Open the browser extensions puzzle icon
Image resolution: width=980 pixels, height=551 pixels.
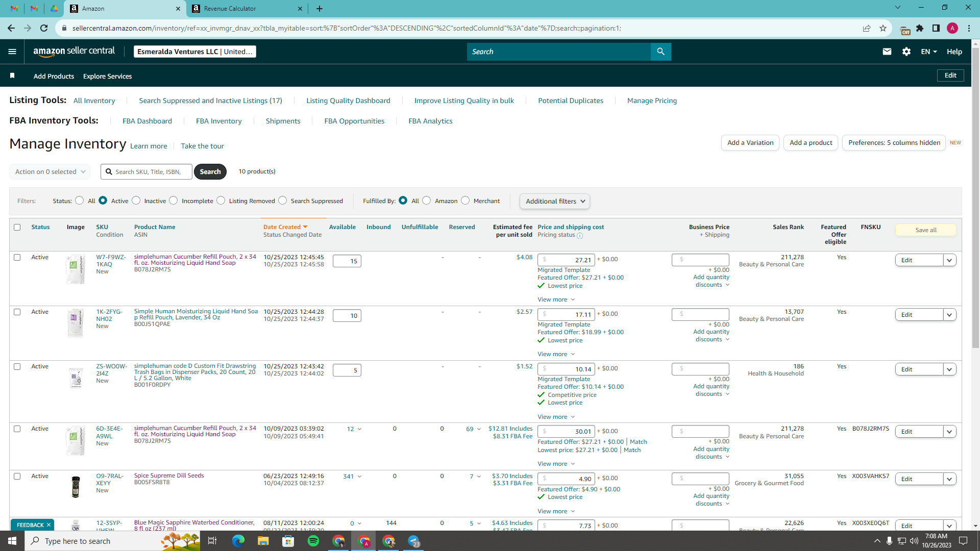pyautogui.click(x=920, y=28)
